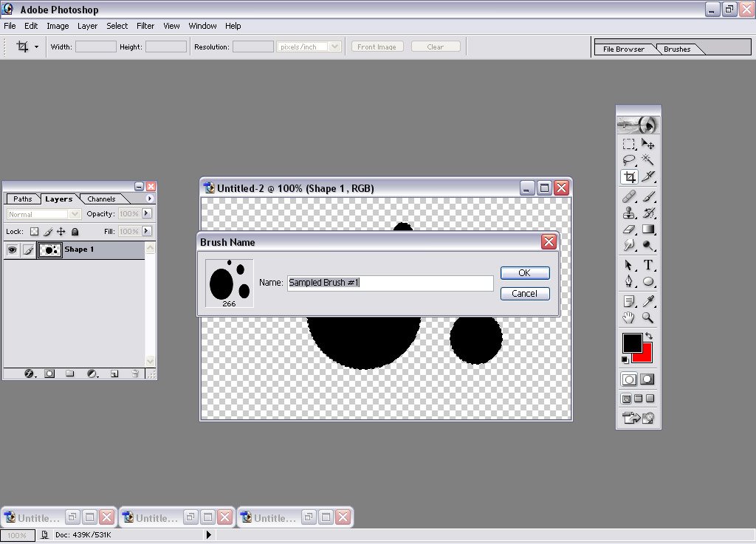Open the Select menu
Image resolution: width=756 pixels, height=544 pixels.
(x=117, y=26)
